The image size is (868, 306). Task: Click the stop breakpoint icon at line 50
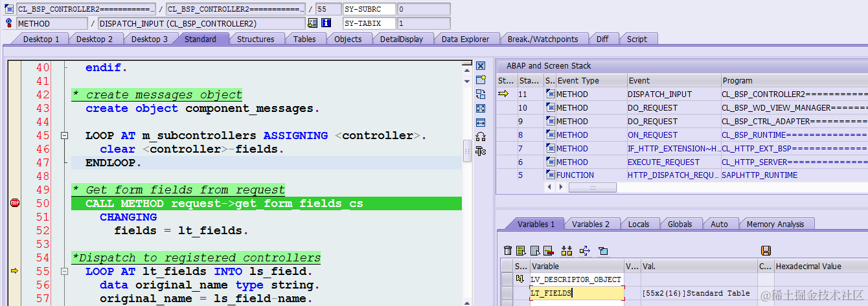(x=15, y=203)
